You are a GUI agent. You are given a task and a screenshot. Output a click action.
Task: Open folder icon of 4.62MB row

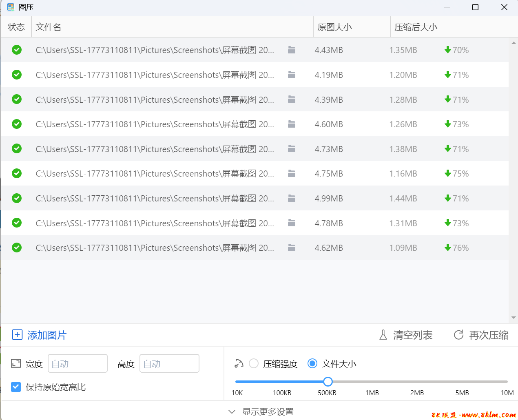tap(291, 248)
